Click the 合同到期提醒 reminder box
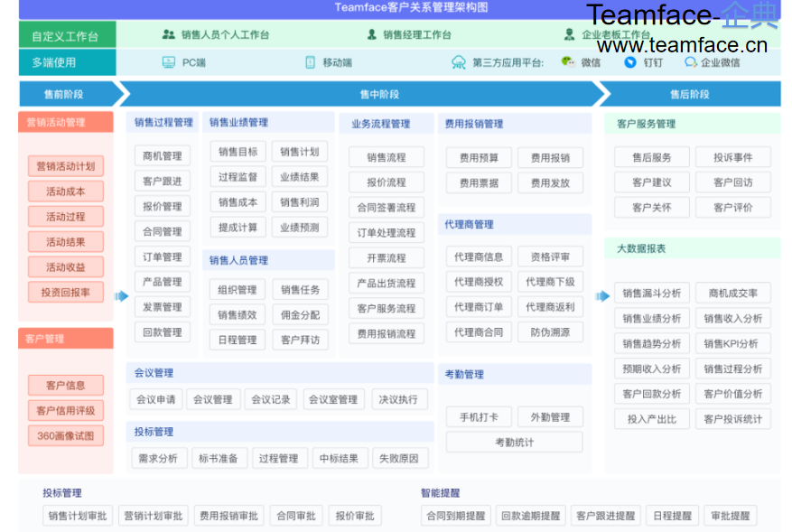 455,516
